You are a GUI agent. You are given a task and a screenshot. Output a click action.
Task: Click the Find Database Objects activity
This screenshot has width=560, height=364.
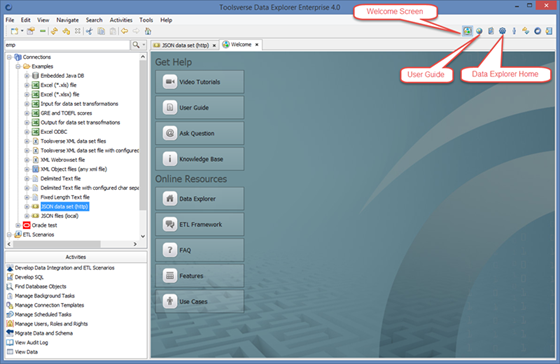click(x=40, y=286)
